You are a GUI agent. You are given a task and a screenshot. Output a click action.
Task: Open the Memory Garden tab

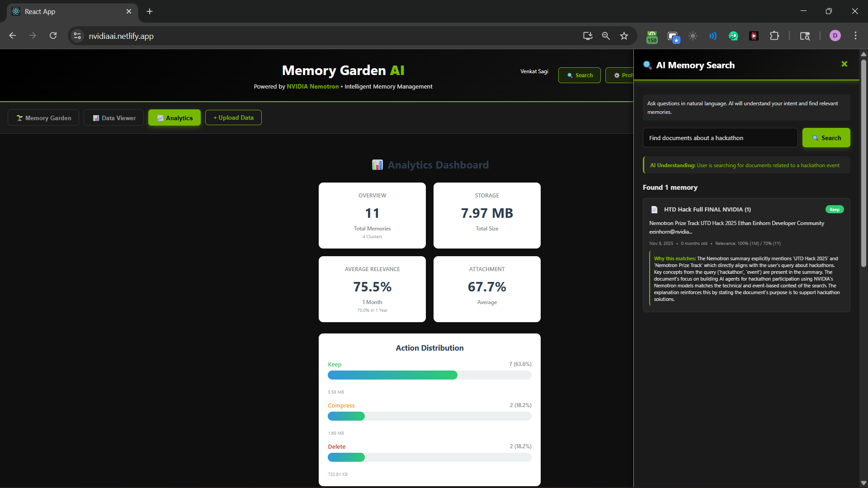43,118
